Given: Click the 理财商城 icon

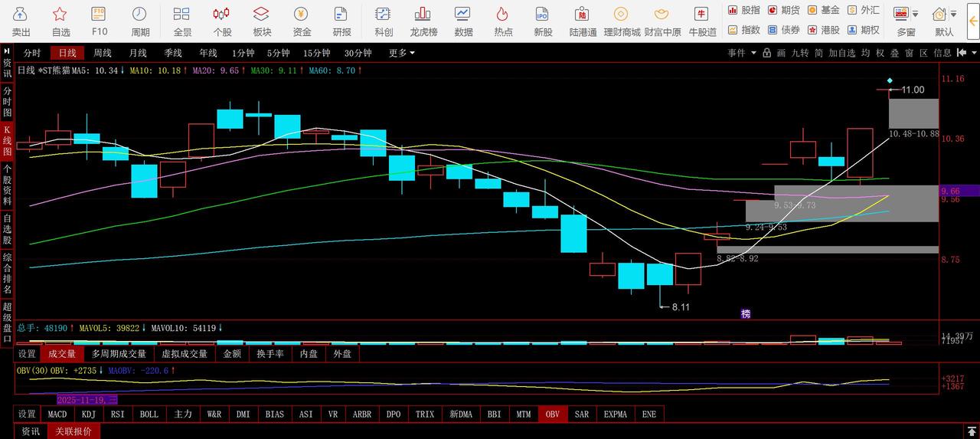Looking at the screenshot, I should tap(622, 21).
